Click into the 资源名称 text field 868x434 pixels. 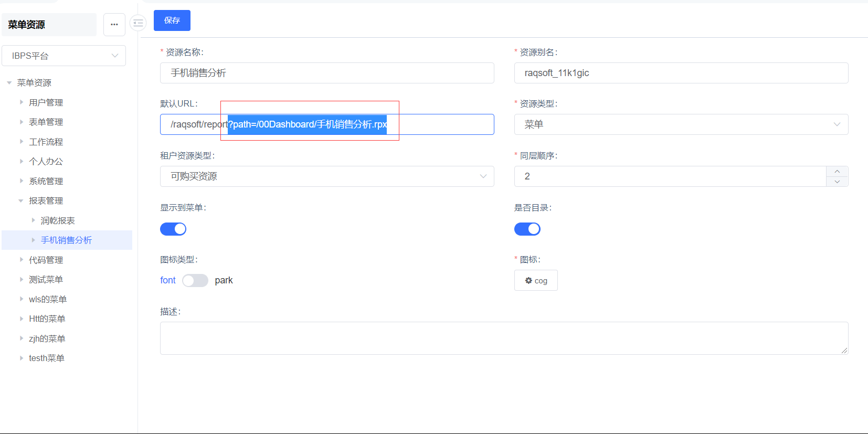click(326, 73)
